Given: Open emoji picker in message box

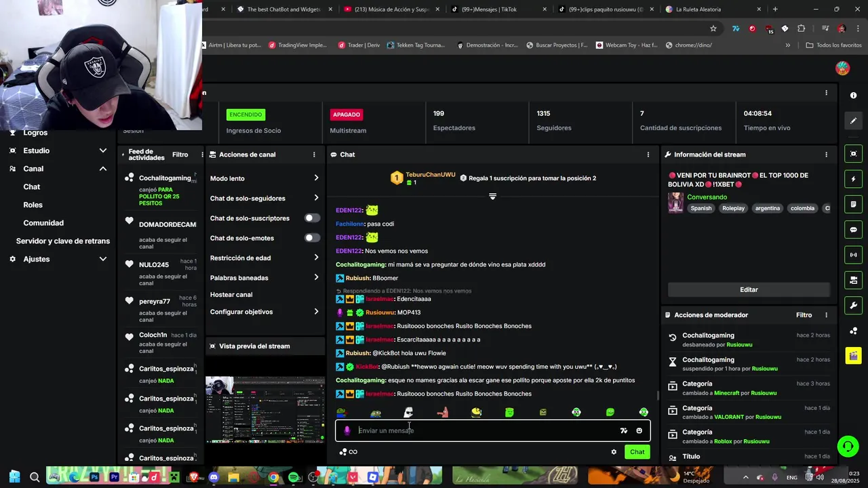Looking at the screenshot, I should click(x=639, y=430).
